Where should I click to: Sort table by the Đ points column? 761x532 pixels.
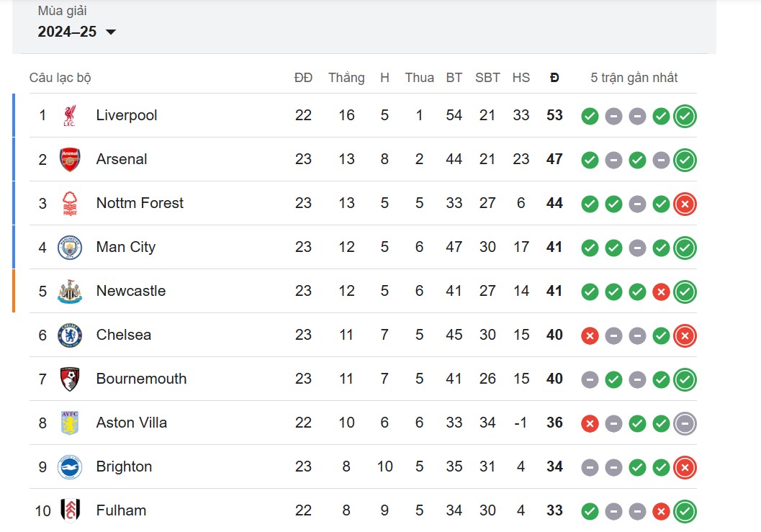[554, 78]
